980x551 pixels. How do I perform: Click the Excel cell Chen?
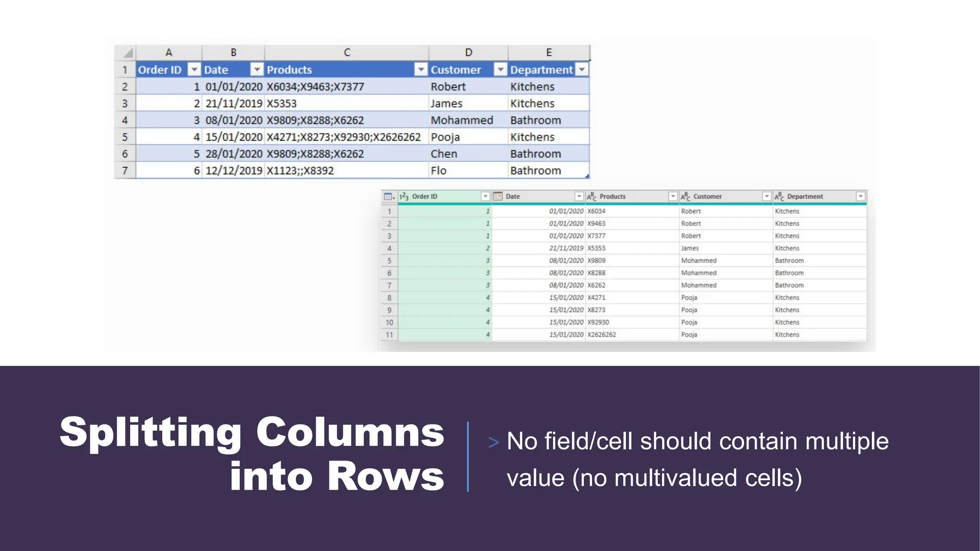tap(468, 154)
